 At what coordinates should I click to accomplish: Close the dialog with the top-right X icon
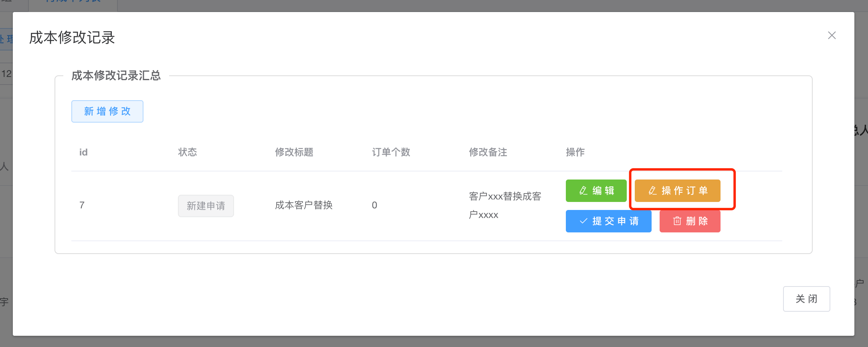click(x=832, y=36)
